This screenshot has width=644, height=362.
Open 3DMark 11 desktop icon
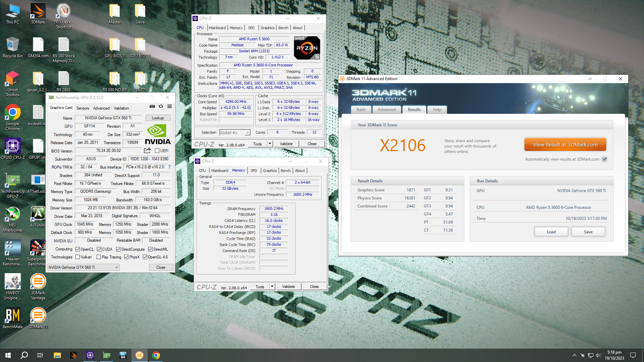(x=38, y=318)
